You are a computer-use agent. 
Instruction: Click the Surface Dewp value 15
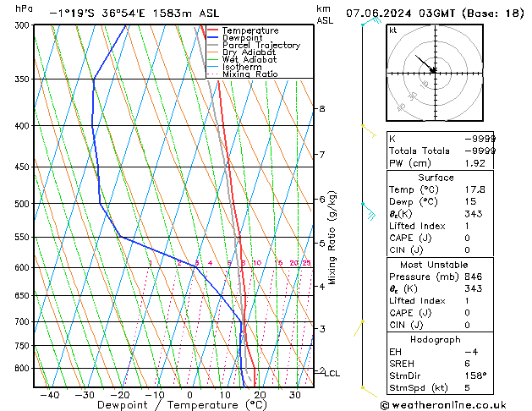click(470, 201)
